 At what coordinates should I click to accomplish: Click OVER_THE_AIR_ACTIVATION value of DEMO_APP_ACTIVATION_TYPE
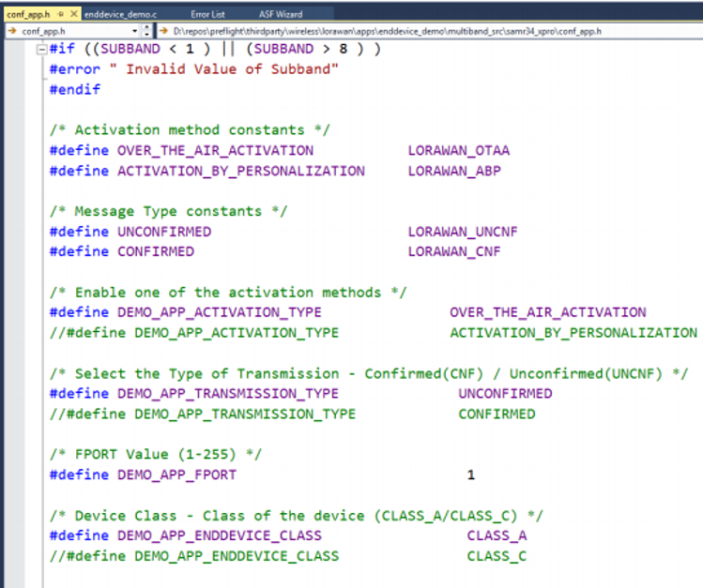tap(548, 312)
